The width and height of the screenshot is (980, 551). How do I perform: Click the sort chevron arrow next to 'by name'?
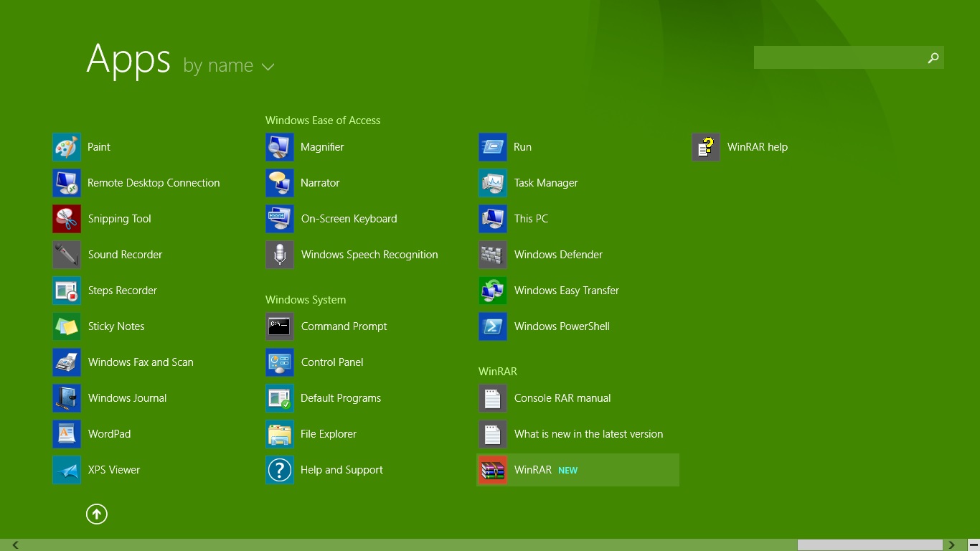coord(268,67)
